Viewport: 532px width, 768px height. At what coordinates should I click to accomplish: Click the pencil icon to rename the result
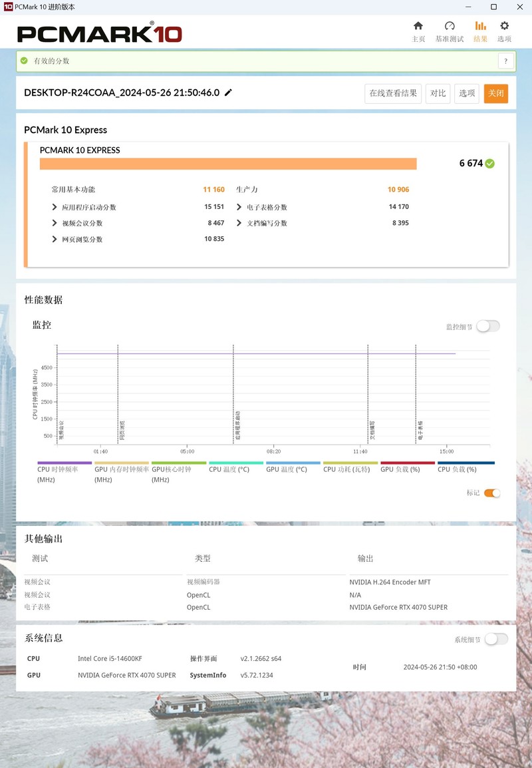[x=229, y=93]
